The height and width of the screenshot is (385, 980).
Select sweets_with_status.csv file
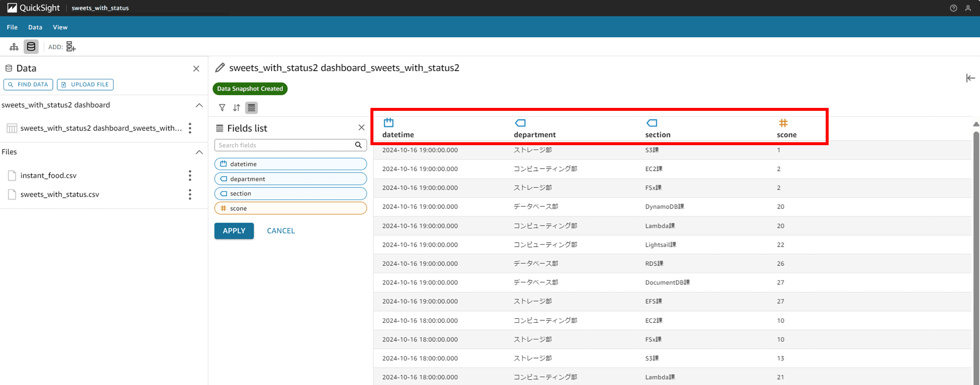(60, 194)
